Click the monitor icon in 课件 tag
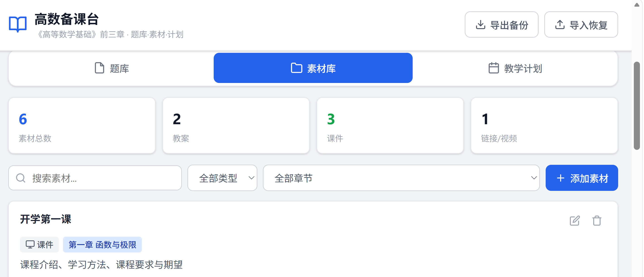This screenshot has width=644, height=277. [30, 244]
